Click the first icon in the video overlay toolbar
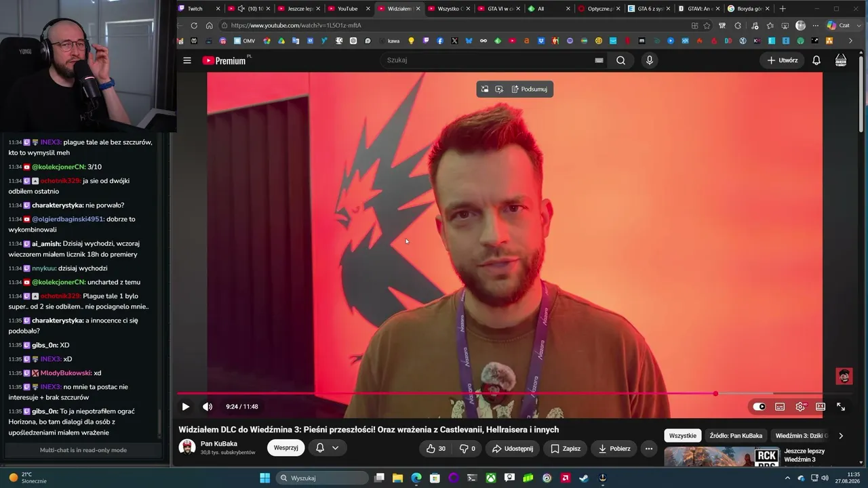The width and height of the screenshot is (868, 488). 485,89
